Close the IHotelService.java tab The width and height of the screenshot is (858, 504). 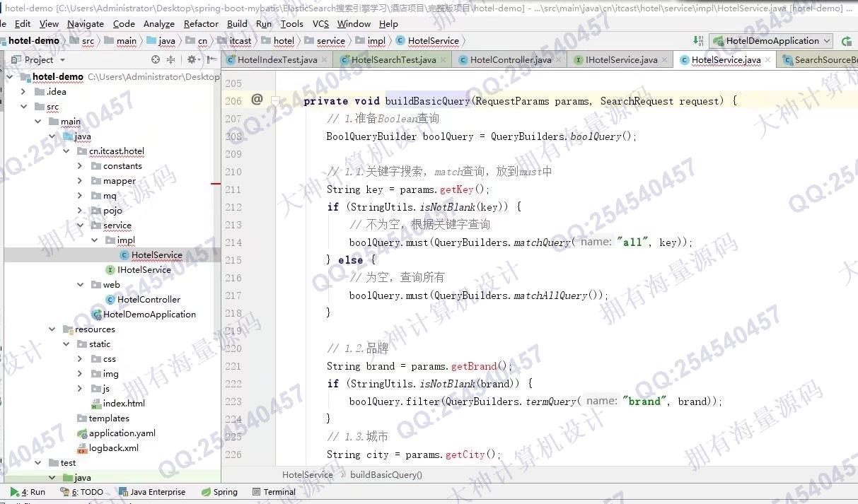(664, 60)
